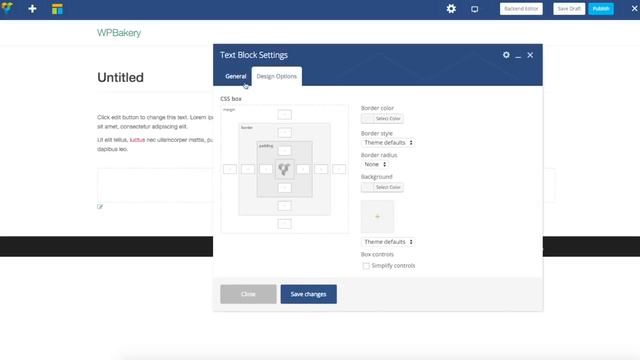Viewport: 640px width, 360px height.
Task: Click the border top input field
Action: click(284, 133)
